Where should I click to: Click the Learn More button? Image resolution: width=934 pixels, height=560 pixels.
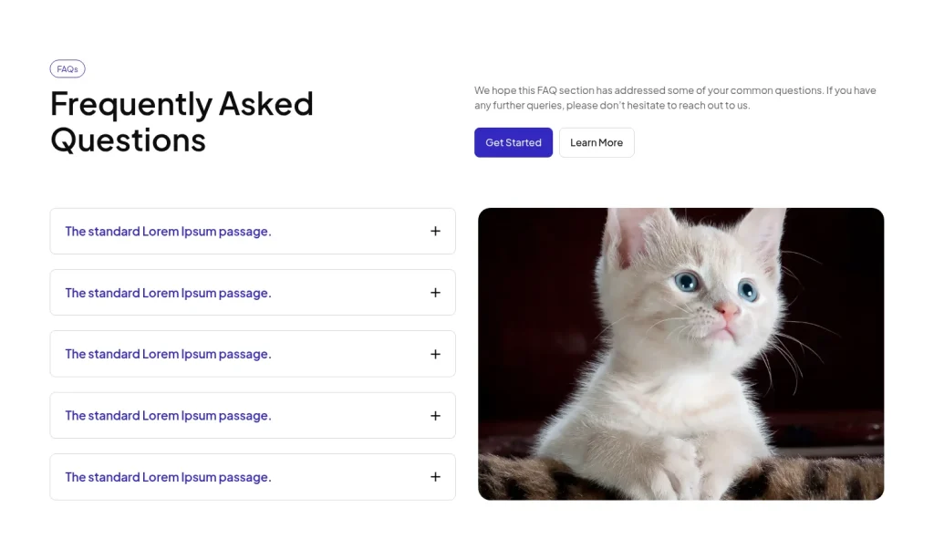[x=597, y=142]
